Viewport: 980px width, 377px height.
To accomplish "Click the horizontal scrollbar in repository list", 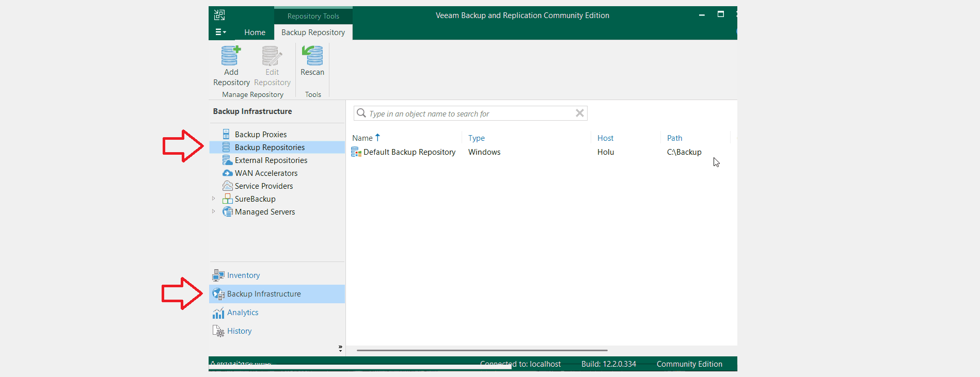I will point(482,350).
